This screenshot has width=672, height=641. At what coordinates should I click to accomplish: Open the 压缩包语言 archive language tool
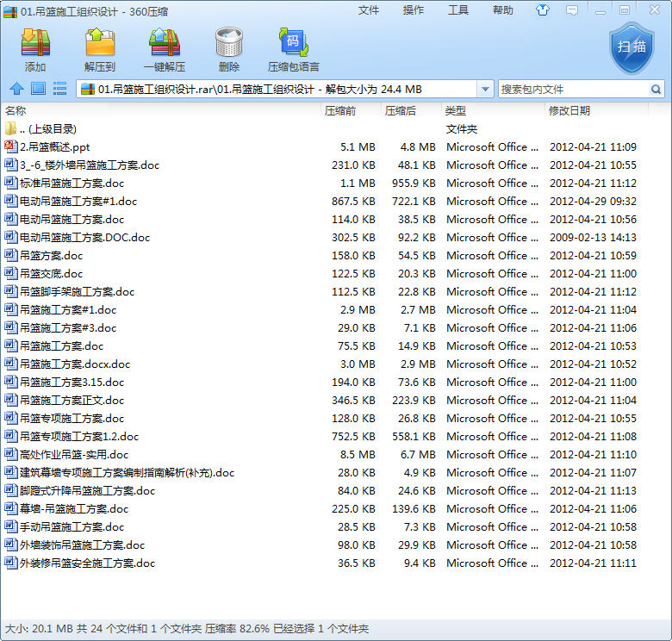293,49
